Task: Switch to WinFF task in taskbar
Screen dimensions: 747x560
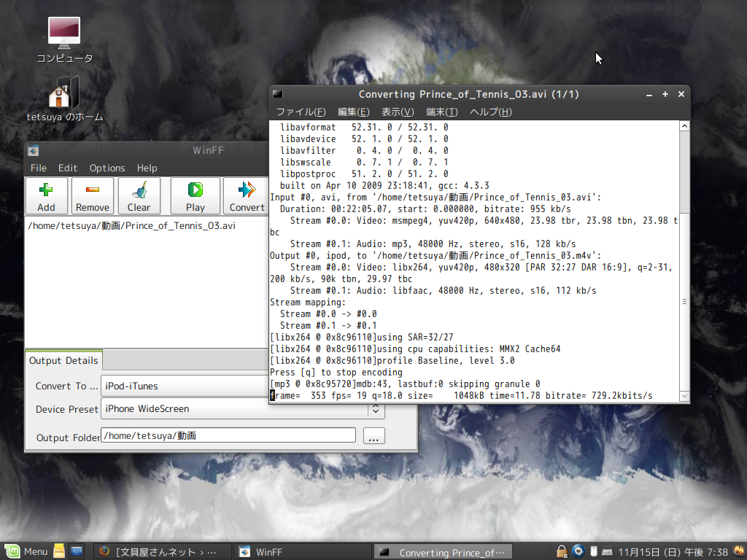Action: (x=303, y=552)
